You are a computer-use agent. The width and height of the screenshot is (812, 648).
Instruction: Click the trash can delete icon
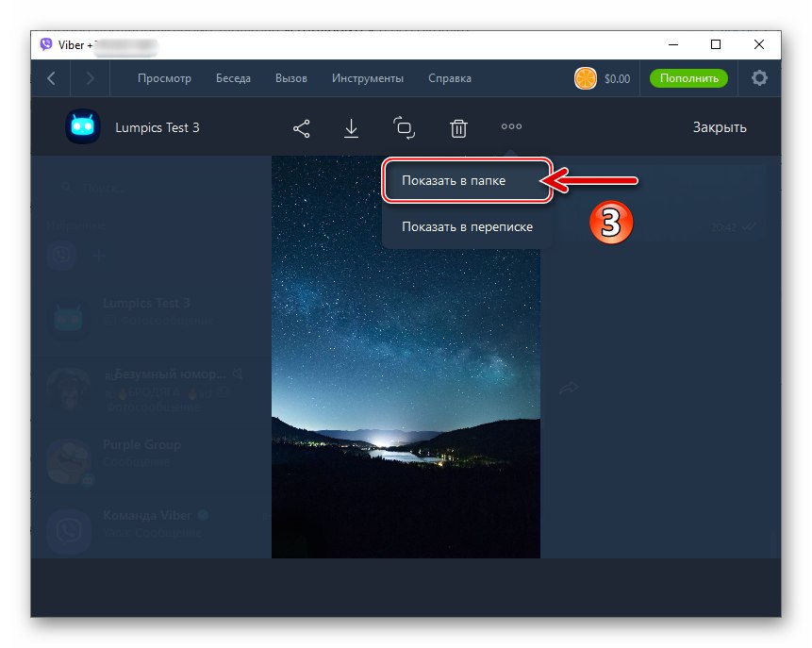pos(458,128)
